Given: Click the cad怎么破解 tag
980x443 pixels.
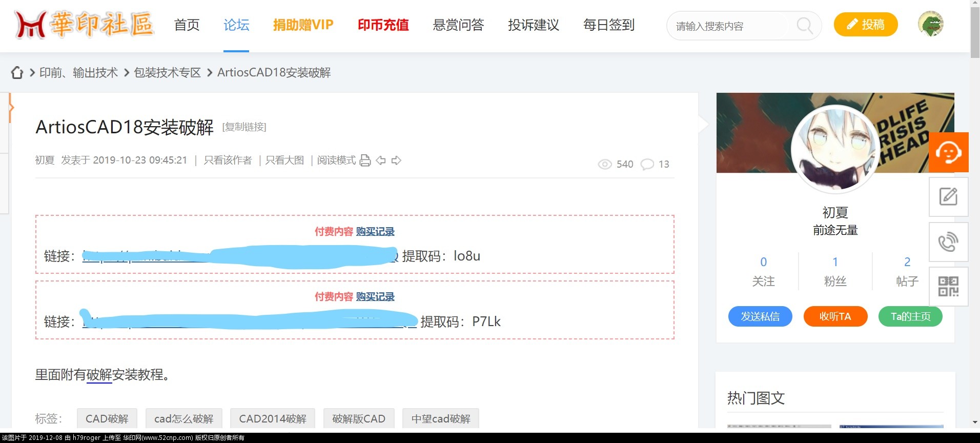Looking at the screenshot, I should point(183,418).
